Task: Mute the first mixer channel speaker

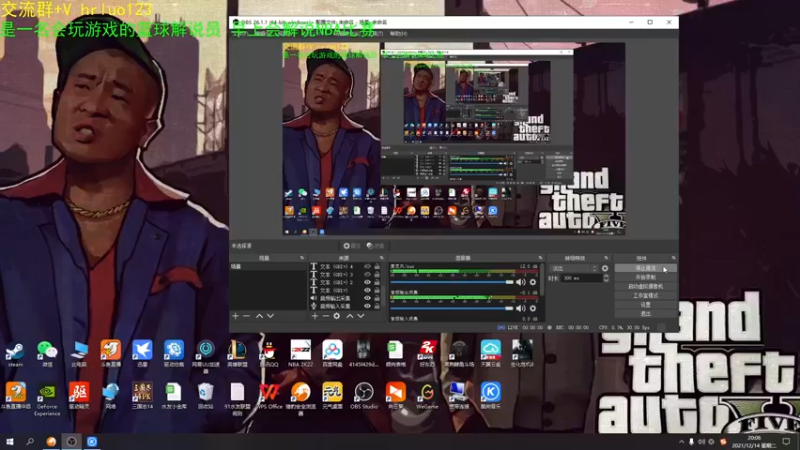Action: click(x=520, y=282)
